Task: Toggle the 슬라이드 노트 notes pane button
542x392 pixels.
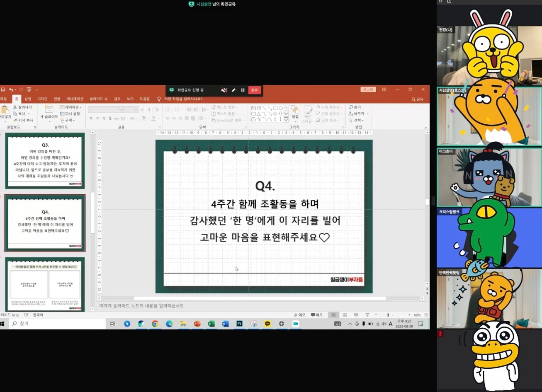Action: click(299, 315)
